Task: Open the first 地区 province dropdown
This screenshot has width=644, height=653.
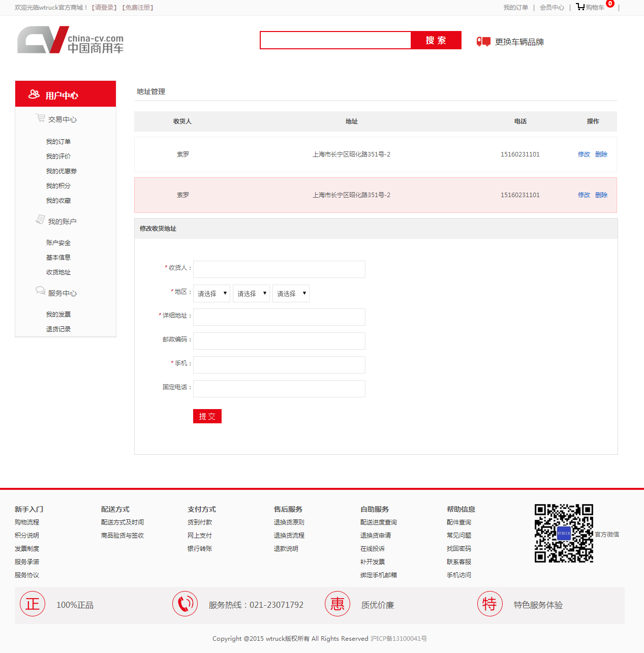Action: click(211, 294)
